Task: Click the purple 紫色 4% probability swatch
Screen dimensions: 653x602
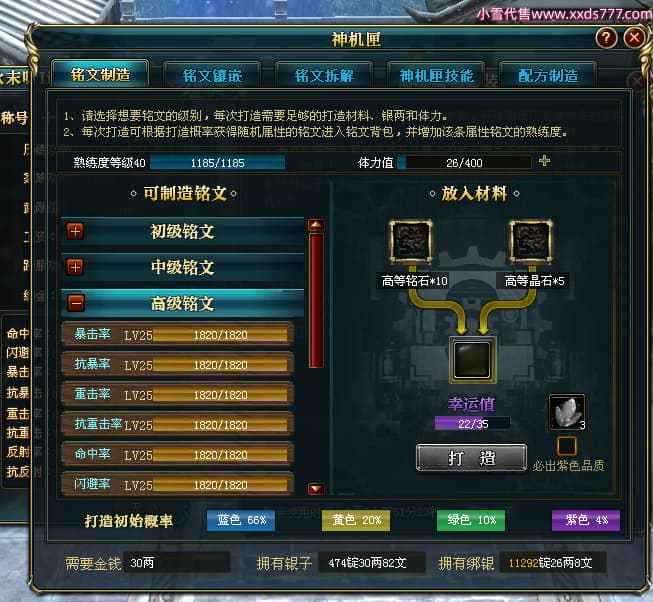Action: 586,520
